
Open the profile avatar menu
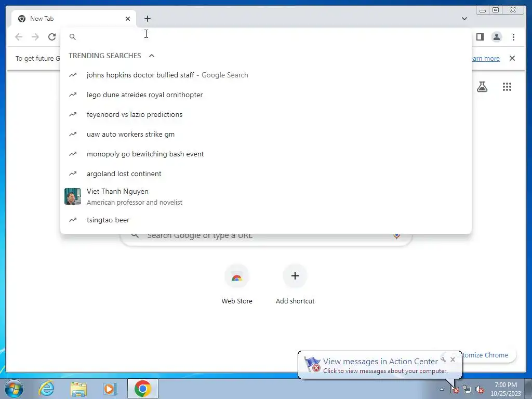[x=496, y=37]
